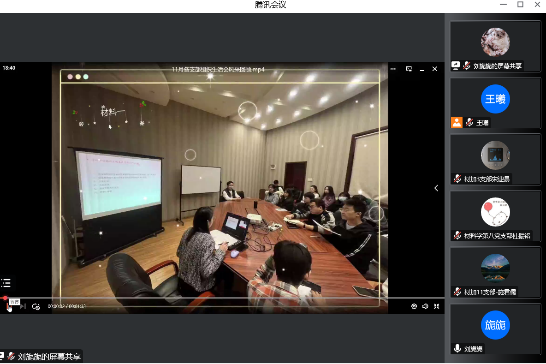Maximize the Tencent Meeting window
The image size is (546, 364).
(x=520, y=4)
